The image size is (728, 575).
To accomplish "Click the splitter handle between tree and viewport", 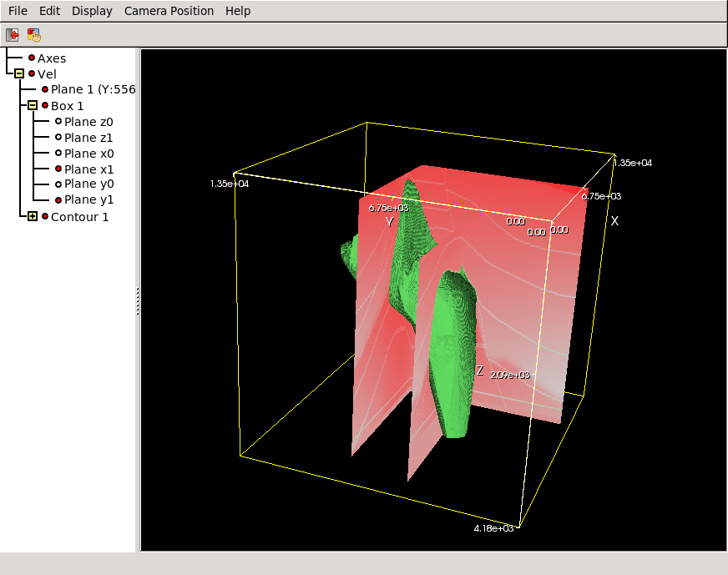I will click(x=138, y=301).
